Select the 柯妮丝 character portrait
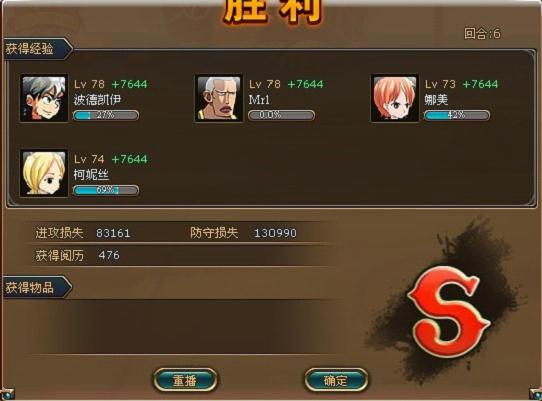Viewport: 542px width, 401px height. (x=44, y=174)
